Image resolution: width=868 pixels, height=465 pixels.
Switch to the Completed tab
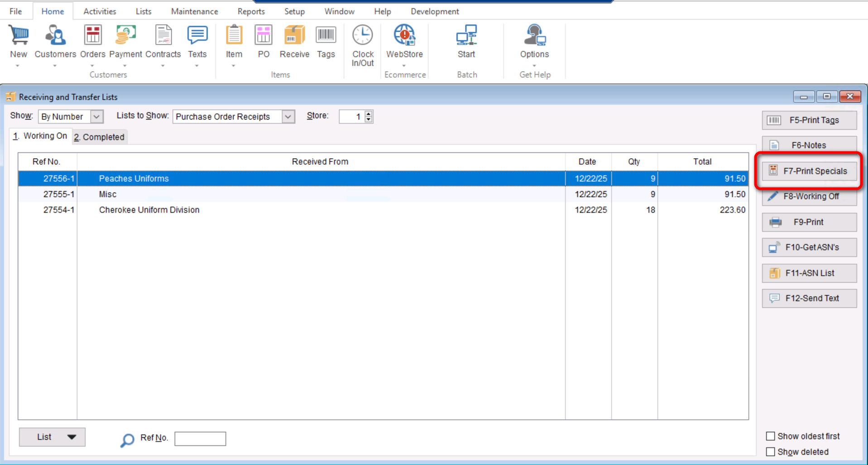tap(100, 137)
